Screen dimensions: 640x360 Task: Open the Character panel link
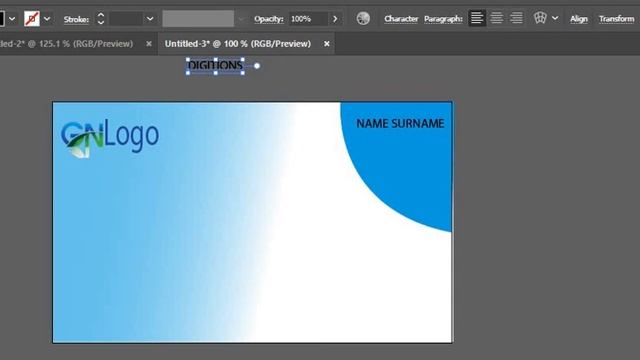click(x=401, y=19)
